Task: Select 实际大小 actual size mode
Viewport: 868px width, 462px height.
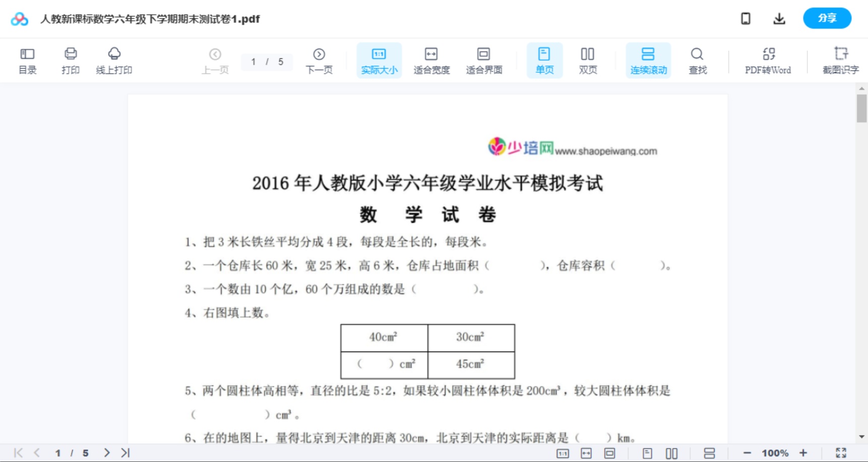Action: (x=379, y=60)
